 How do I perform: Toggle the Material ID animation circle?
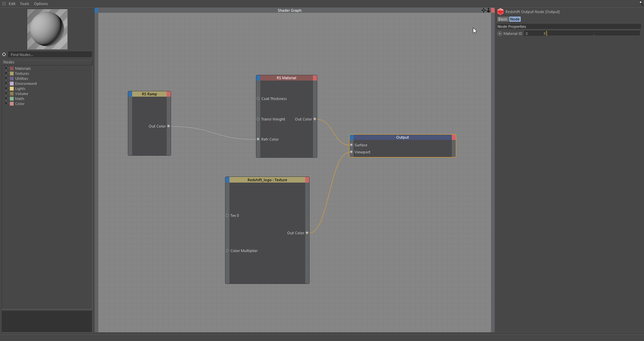(x=500, y=34)
